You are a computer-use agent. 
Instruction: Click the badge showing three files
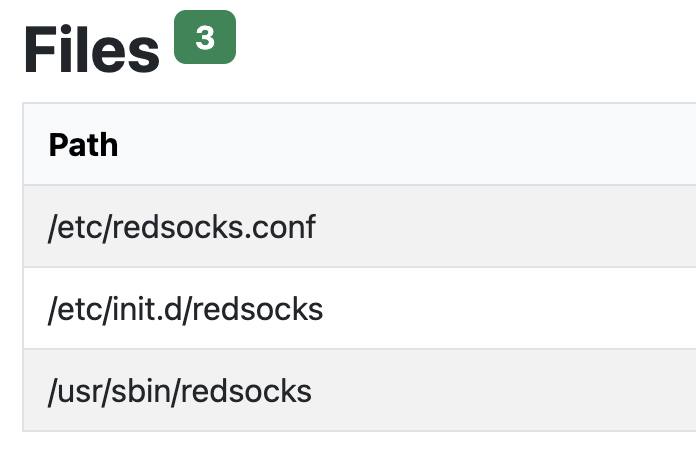[x=204, y=38]
